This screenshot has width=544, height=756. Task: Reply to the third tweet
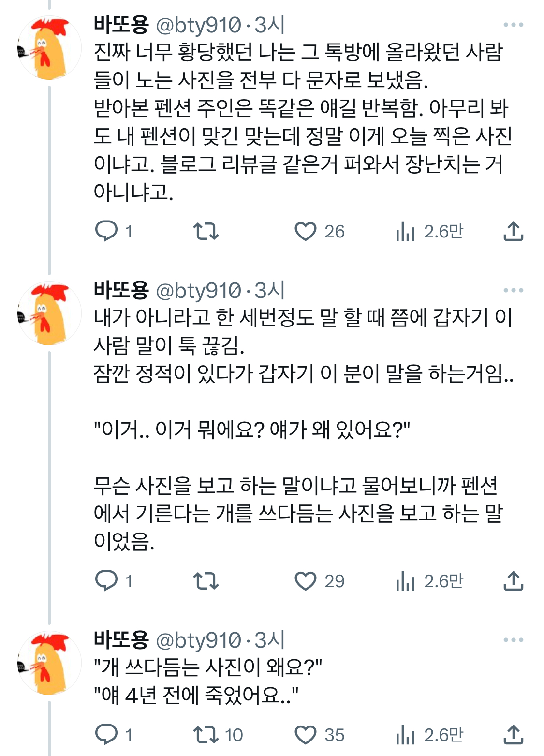pos(107,734)
